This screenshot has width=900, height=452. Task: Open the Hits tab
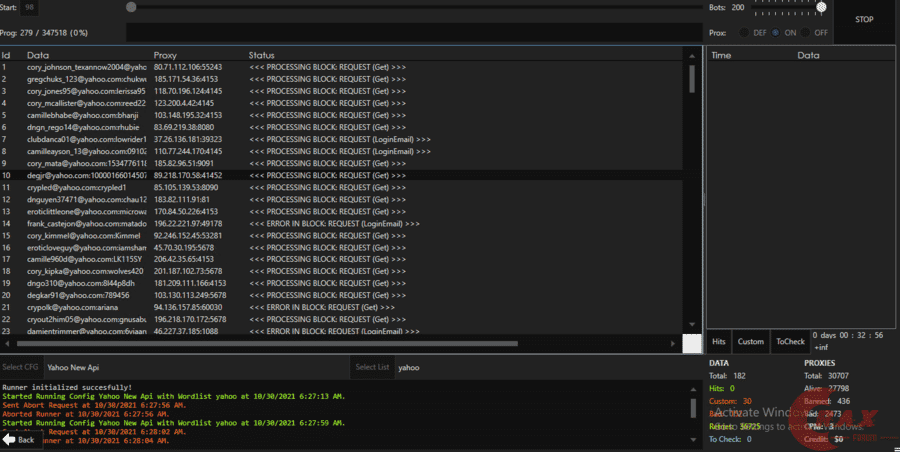coord(719,342)
